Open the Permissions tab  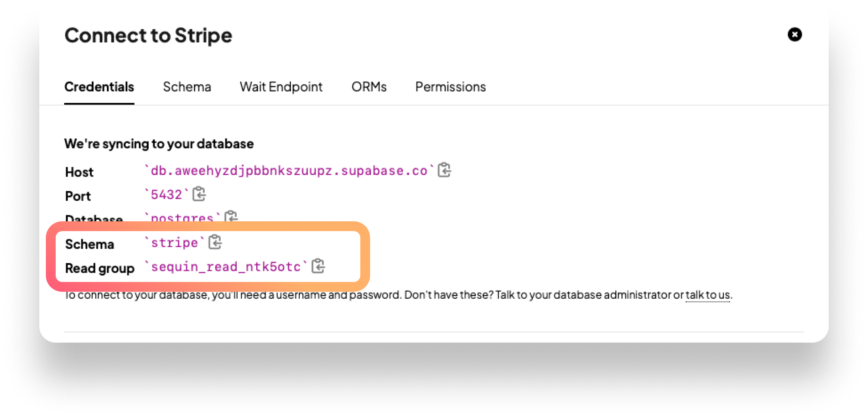pyautogui.click(x=450, y=87)
